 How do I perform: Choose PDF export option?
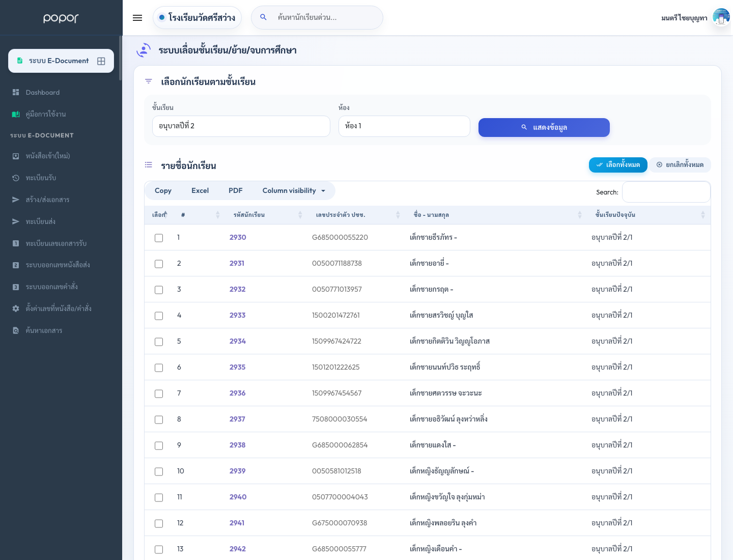click(x=235, y=190)
